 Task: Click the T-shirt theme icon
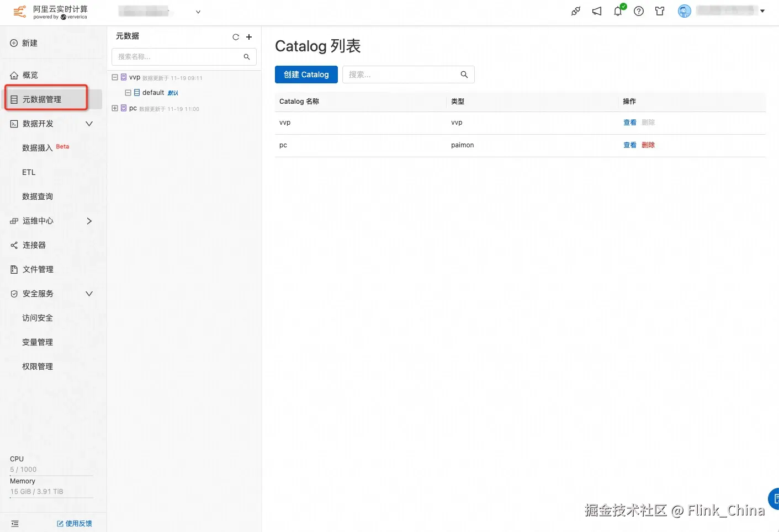coord(660,11)
